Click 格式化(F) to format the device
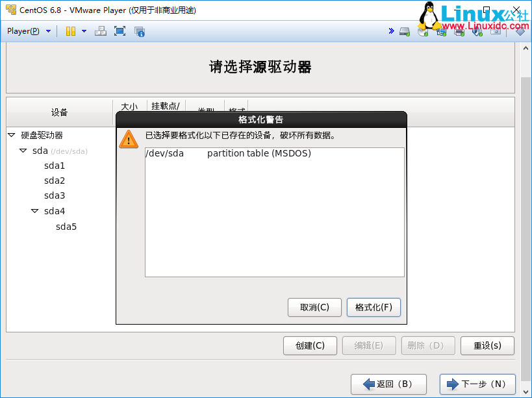Viewport: 532px width, 398px height. [374, 307]
